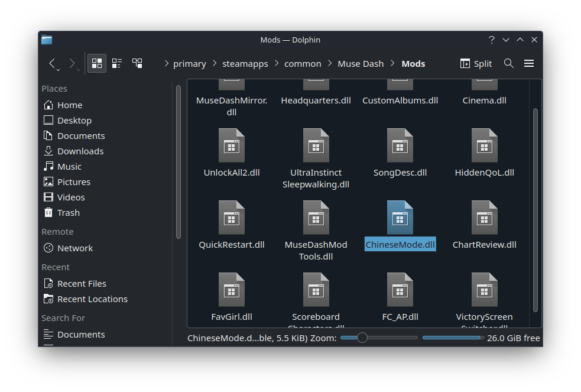Go forward in folder history
This screenshot has width=581, height=392.
tap(72, 63)
